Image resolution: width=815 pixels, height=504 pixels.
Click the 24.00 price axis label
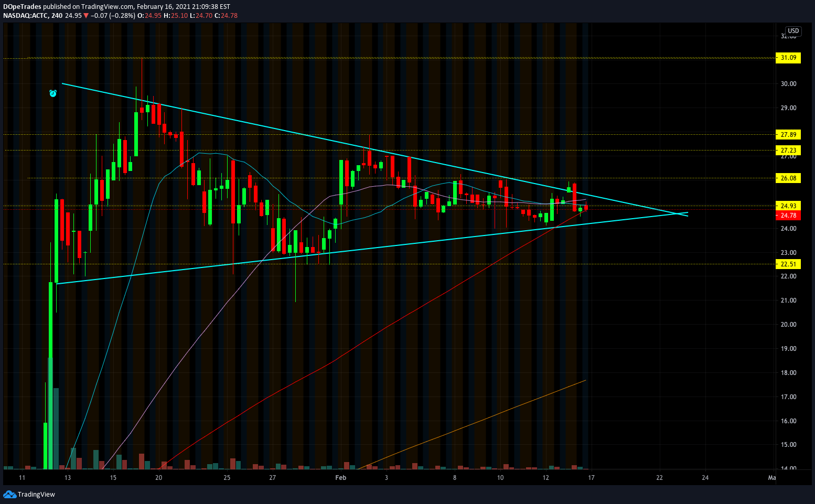788,229
